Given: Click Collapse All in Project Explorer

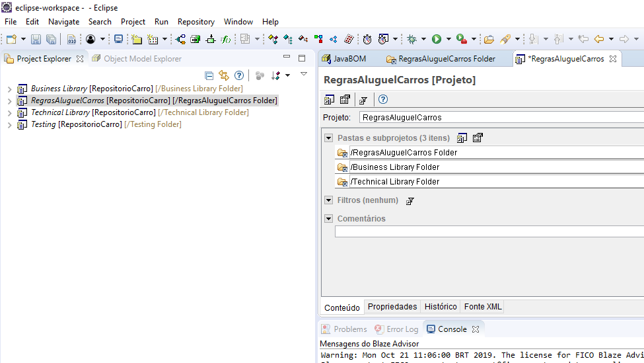Looking at the screenshot, I should [209, 75].
